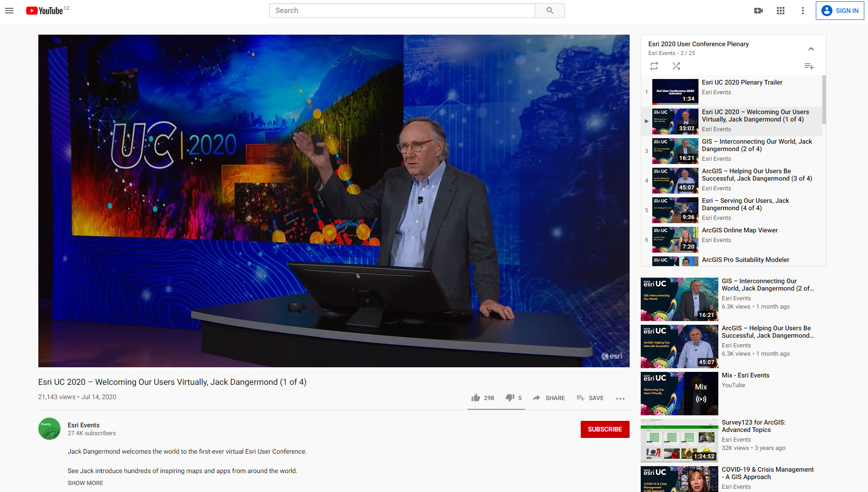Screen dimensions: 868x492
Task: Open the top bar settings kebab menu
Action: click(x=803, y=11)
